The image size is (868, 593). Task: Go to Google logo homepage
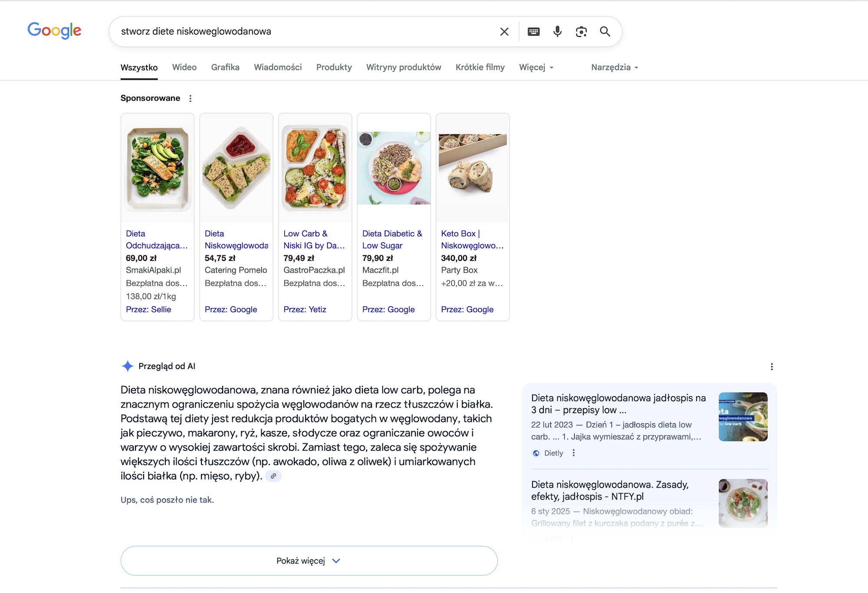pyautogui.click(x=54, y=31)
